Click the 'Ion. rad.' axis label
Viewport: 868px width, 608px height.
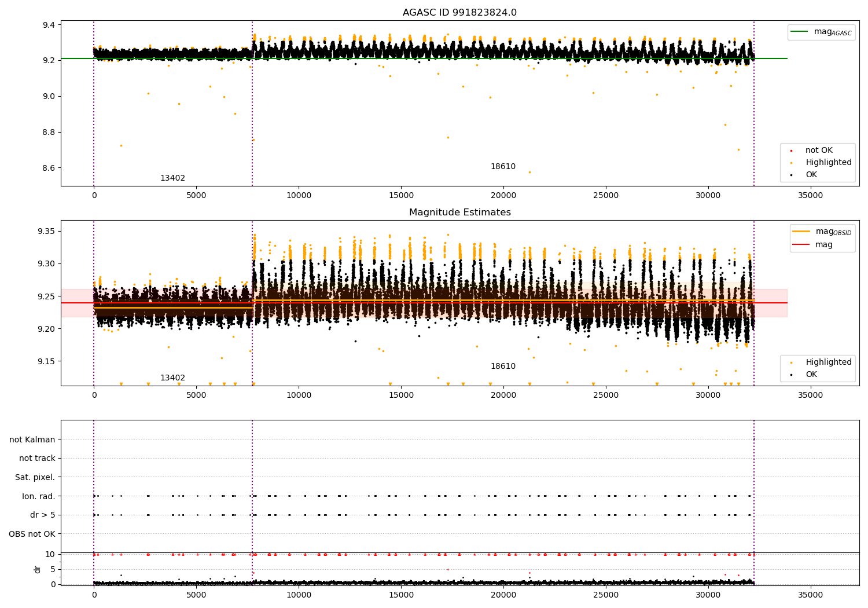point(39,496)
